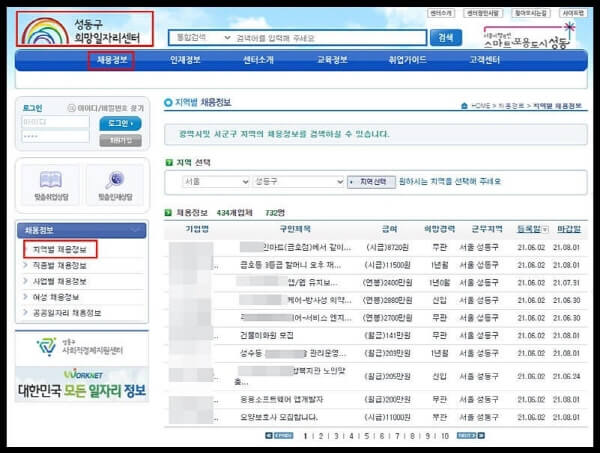Click the sort arrow next to 등록일
The height and width of the screenshot is (453, 600).
[545, 230]
